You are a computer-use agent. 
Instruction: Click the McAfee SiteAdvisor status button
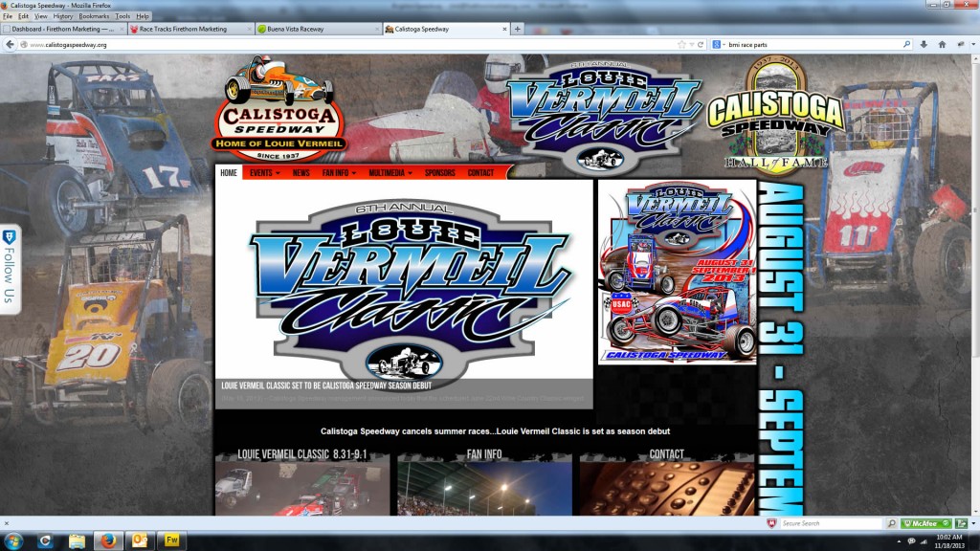925,523
